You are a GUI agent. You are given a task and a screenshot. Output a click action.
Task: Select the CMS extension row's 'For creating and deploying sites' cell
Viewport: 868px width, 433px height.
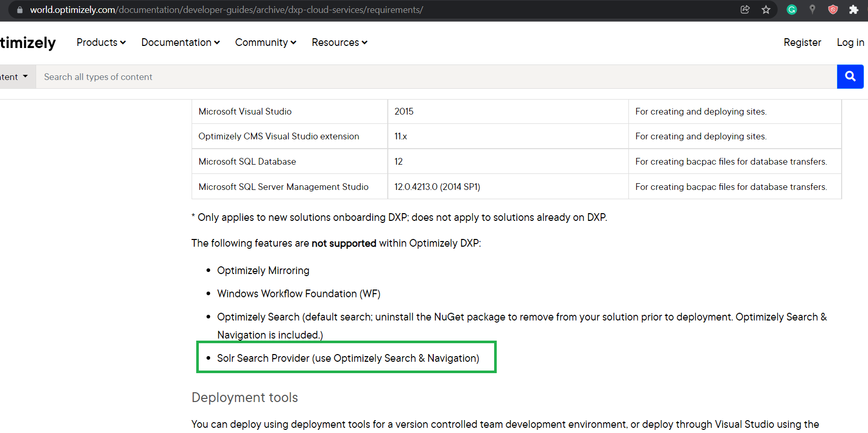click(735, 136)
